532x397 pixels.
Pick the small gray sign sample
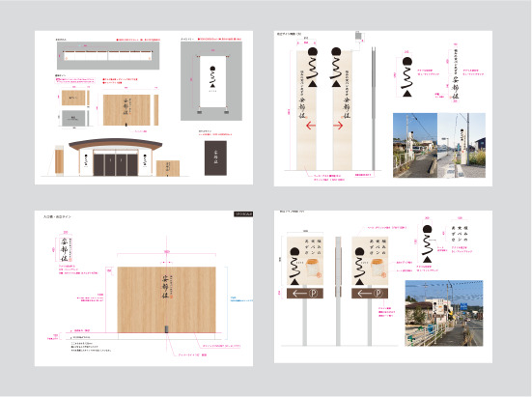(x=73, y=118)
